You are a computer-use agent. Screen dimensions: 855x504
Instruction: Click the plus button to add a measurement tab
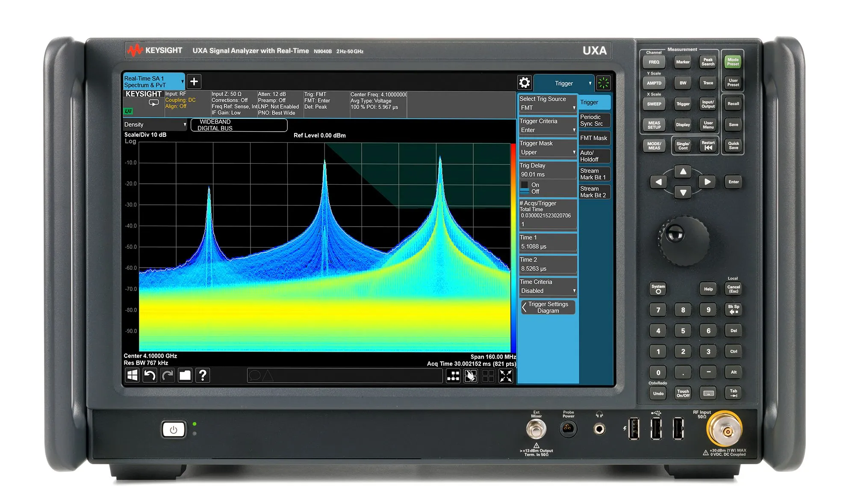click(194, 81)
